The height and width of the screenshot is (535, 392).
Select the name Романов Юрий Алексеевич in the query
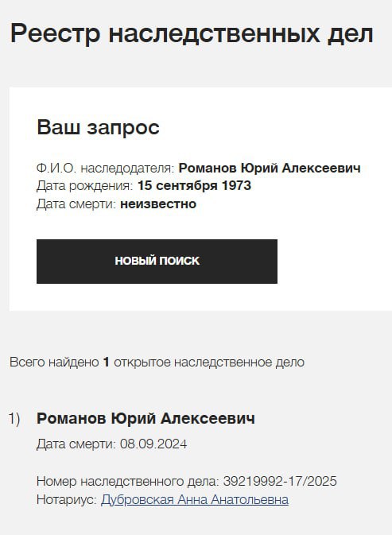point(270,169)
